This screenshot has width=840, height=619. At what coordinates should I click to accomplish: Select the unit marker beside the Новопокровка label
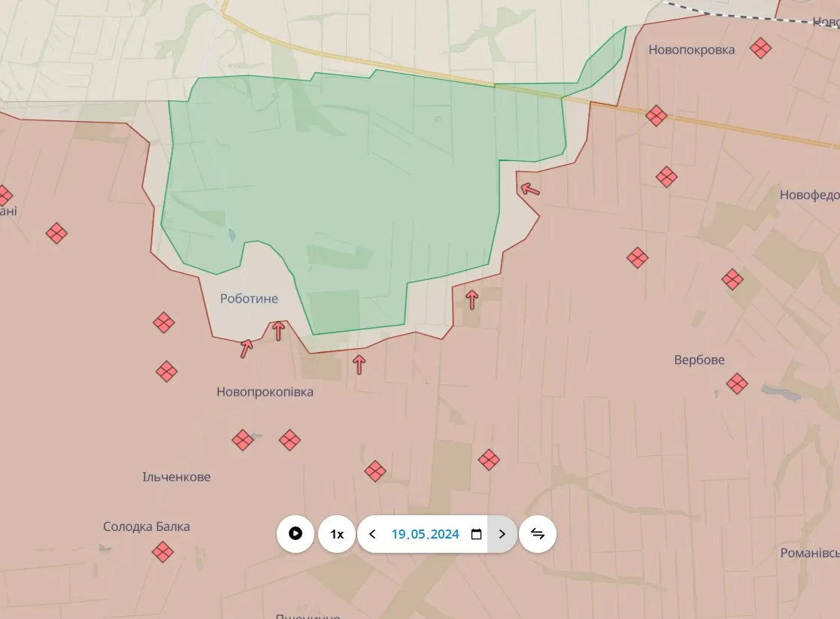[761, 49]
